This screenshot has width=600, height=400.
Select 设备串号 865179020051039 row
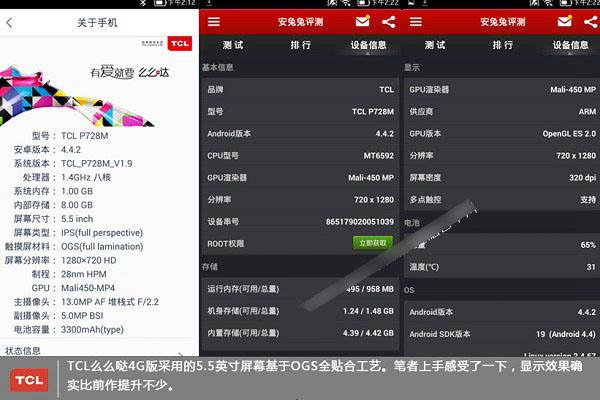(x=300, y=222)
